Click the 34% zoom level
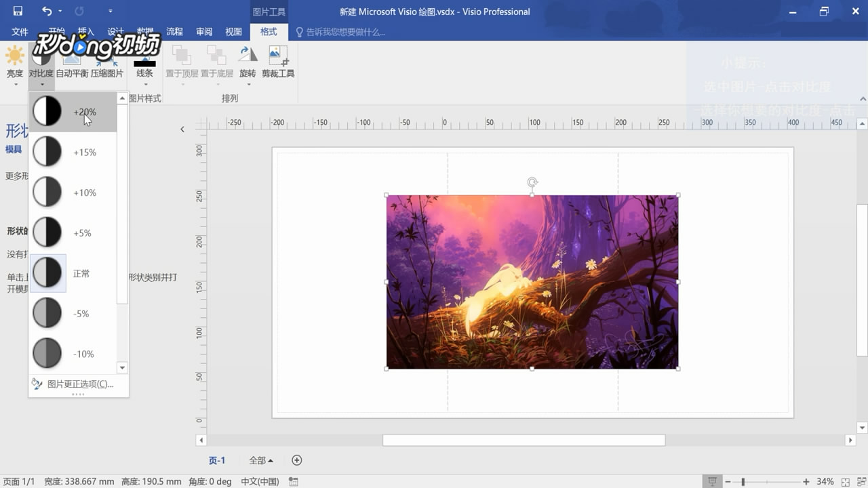The image size is (868, 488). [825, 482]
